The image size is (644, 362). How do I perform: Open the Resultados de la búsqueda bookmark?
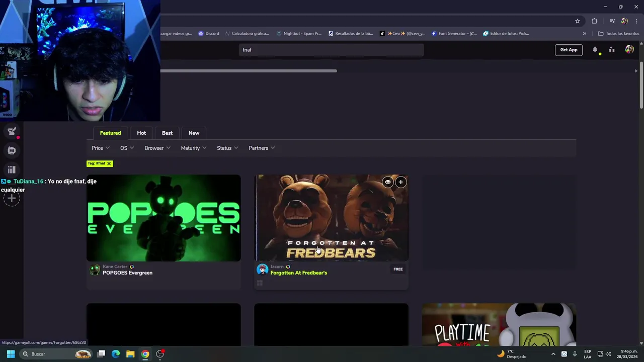tap(351, 34)
